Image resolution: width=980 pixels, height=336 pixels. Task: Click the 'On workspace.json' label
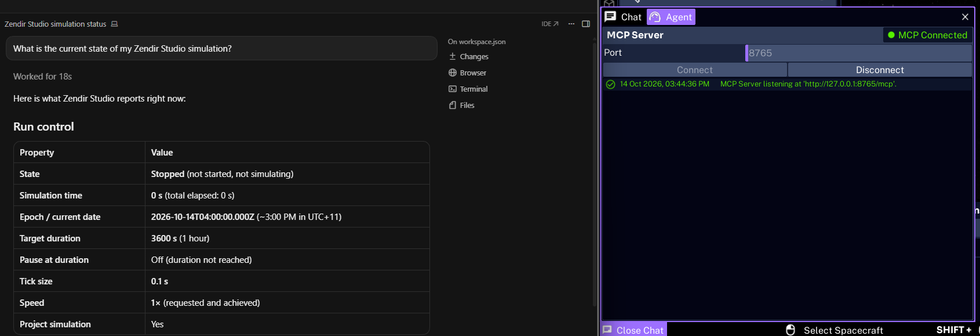tap(476, 42)
